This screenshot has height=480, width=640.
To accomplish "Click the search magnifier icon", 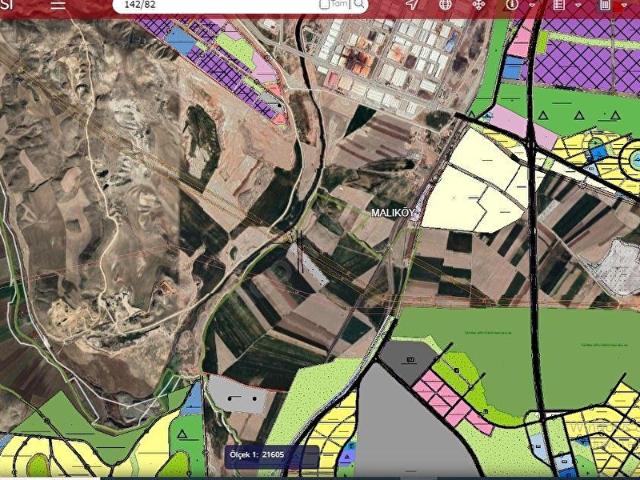I will [359, 5].
